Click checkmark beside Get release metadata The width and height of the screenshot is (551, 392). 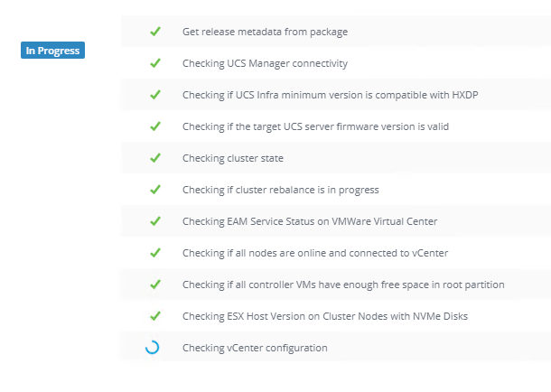click(154, 32)
